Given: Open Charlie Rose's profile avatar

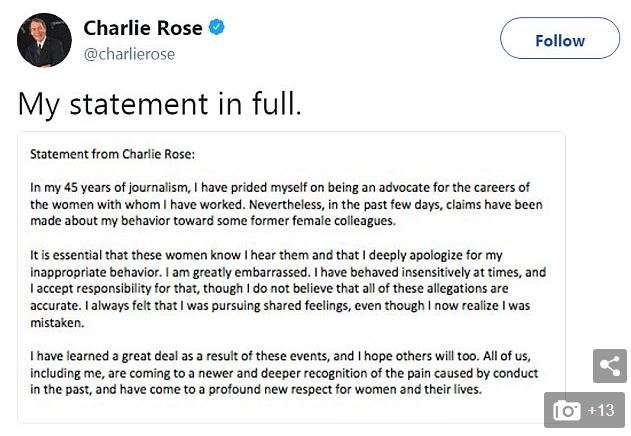Looking at the screenshot, I should (44, 40).
